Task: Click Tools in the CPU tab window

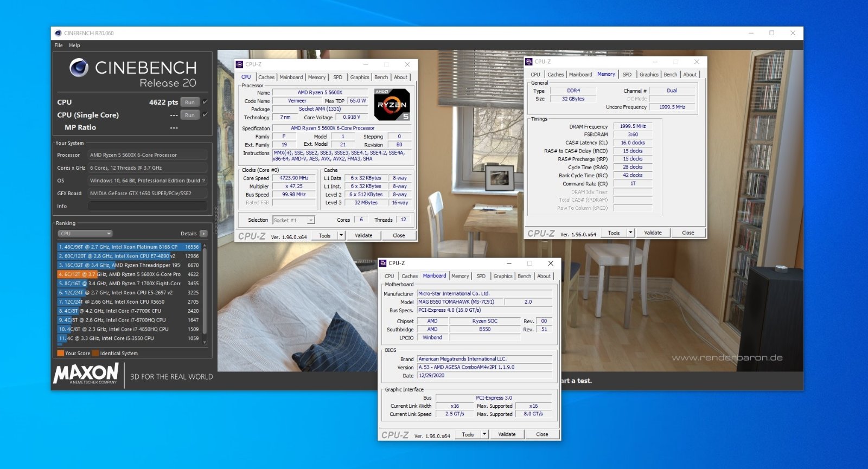Action: coord(324,235)
